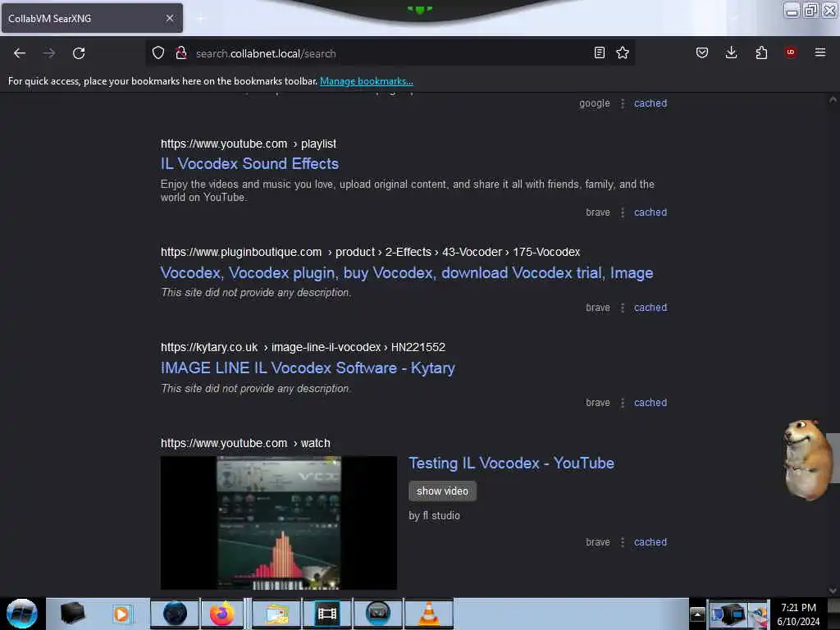Open VLC media player from taskbar
840x630 pixels.
428,614
